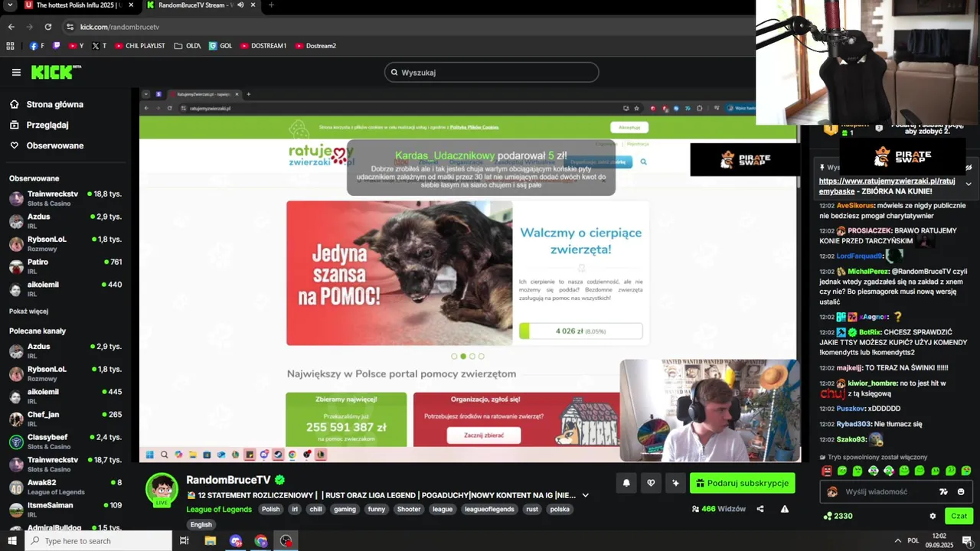
Task: Open the OLD\ bookmarks folder
Action: point(188,46)
